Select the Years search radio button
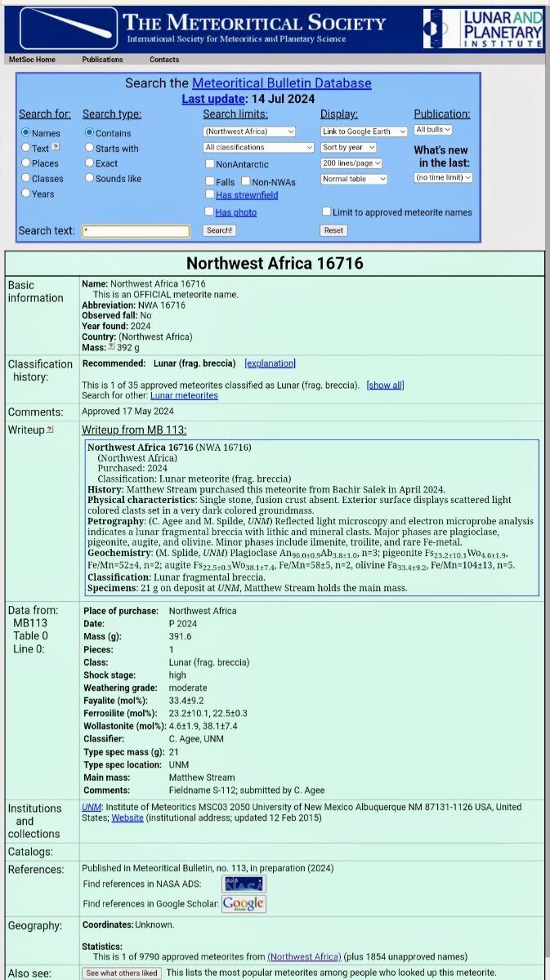The image size is (550, 980). click(x=25, y=193)
